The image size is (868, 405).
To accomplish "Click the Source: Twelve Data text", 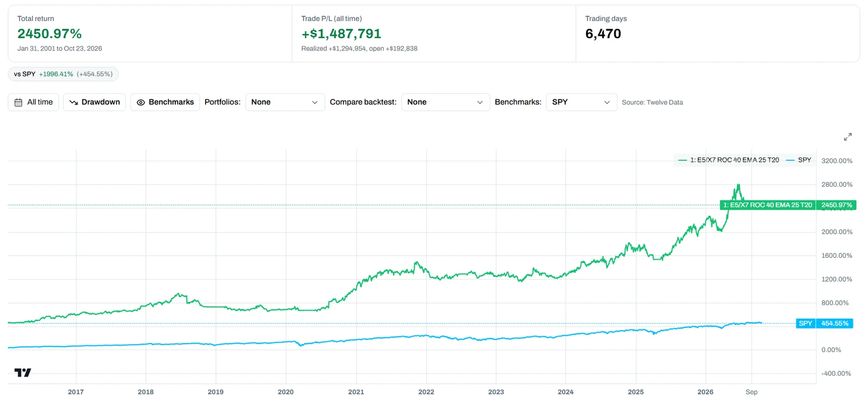I will [x=652, y=102].
